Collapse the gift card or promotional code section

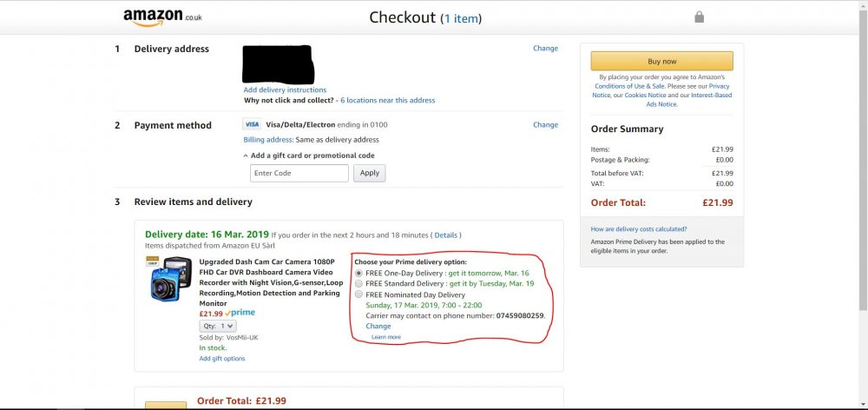tap(309, 155)
